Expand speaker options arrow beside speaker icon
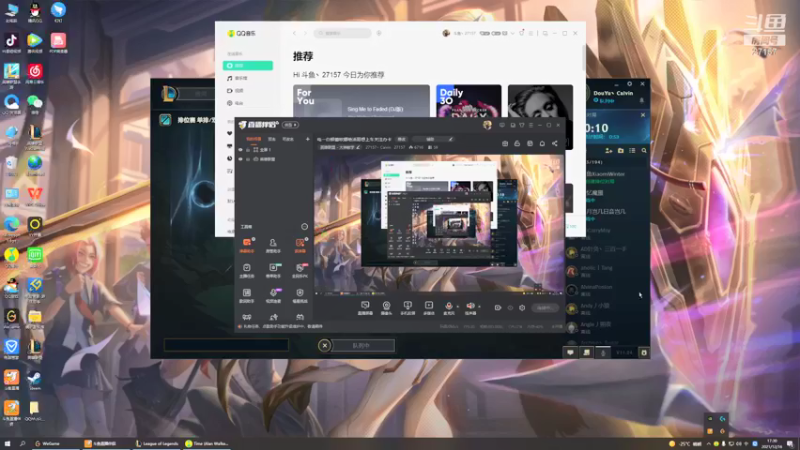 point(479,307)
